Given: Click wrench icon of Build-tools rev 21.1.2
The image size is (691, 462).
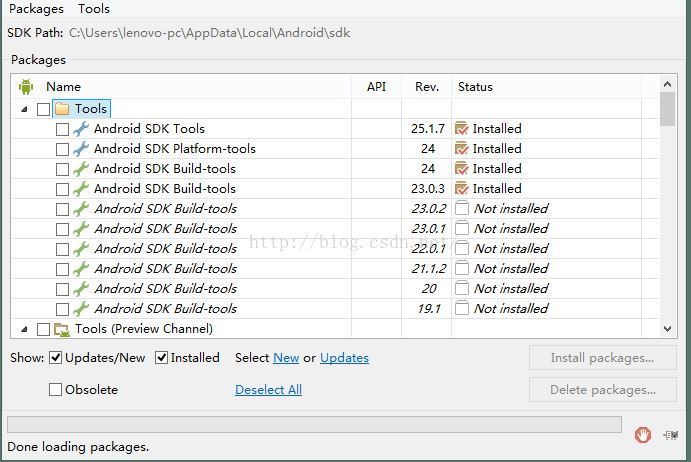Looking at the screenshot, I should (x=81, y=268).
